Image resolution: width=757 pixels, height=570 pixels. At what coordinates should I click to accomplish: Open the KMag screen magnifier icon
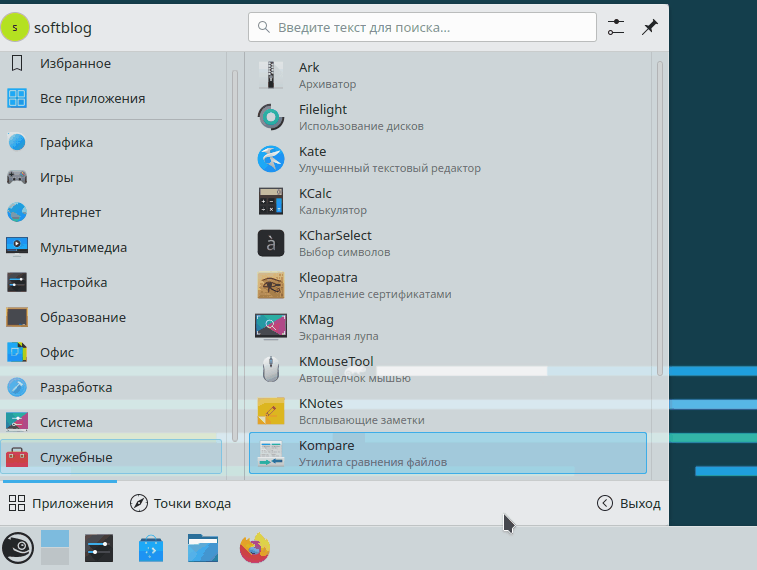coord(271,327)
